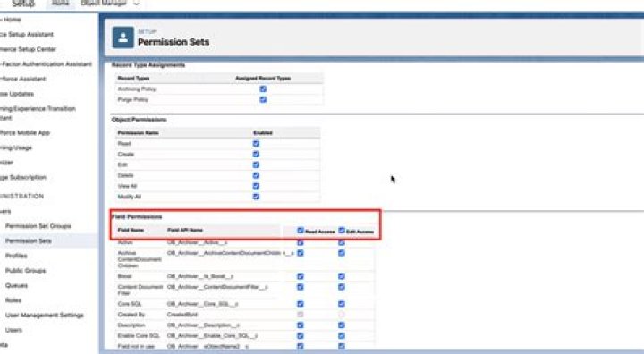Toggle the Modify All permission checkbox
Screen dimensions: 644x354
pyautogui.click(x=257, y=197)
